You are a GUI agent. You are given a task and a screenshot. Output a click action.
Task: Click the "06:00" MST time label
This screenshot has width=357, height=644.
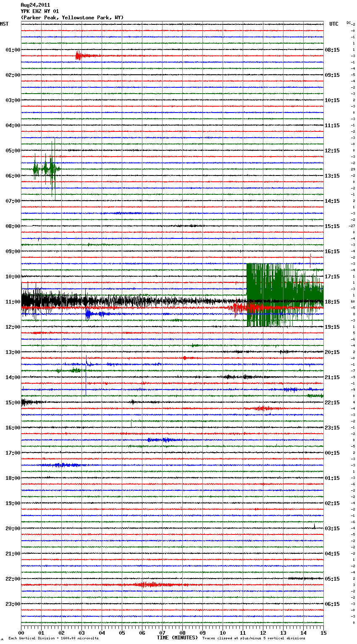click(x=13, y=176)
